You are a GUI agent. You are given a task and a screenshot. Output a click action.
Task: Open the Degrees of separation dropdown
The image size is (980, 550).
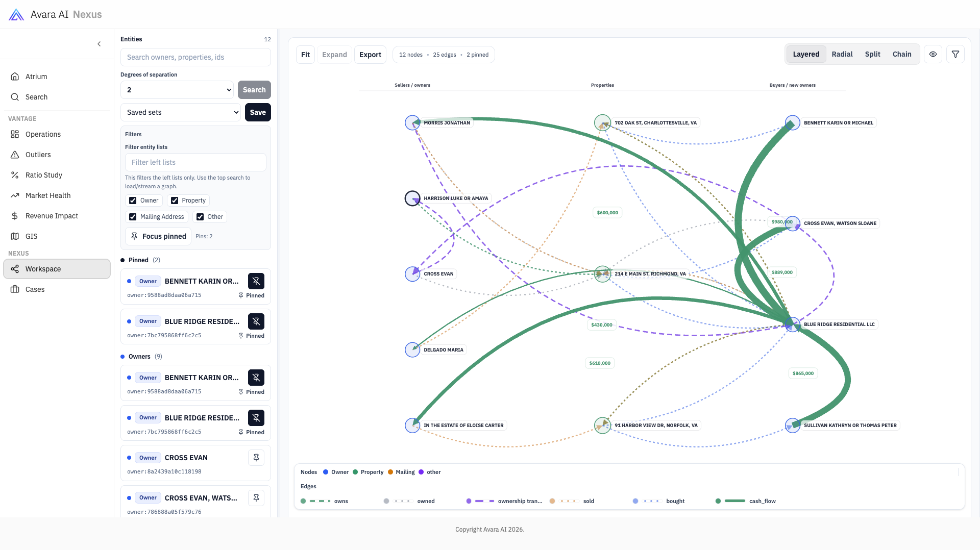click(177, 90)
